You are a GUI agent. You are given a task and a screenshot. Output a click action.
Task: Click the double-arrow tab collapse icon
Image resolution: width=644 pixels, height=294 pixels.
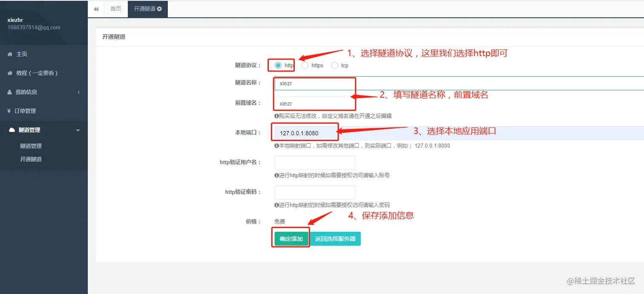coord(96,9)
